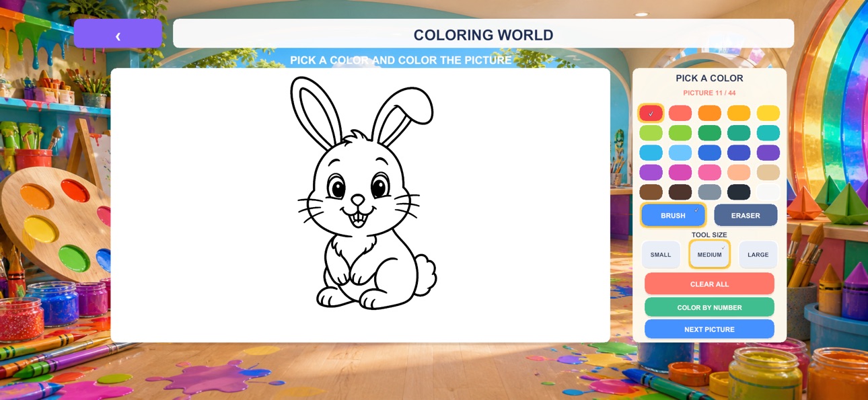868x400 pixels.
Task: Pick the turquoise color swatch
Action: click(x=768, y=133)
